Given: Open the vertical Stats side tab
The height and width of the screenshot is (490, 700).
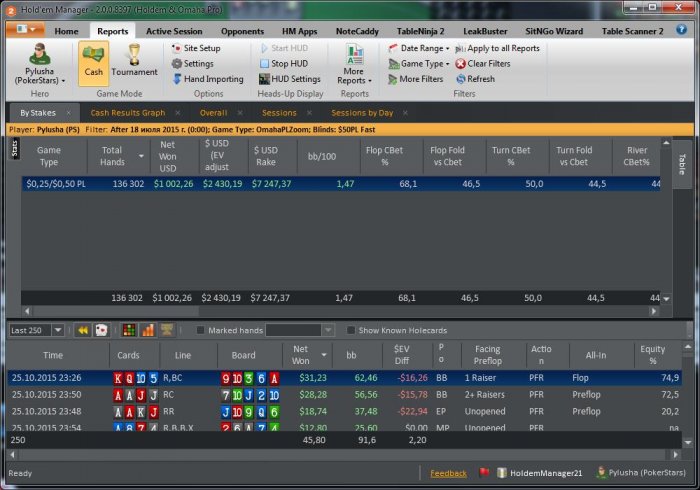Looking at the screenshot, I should pyautogui.click(x=14, y=148).
